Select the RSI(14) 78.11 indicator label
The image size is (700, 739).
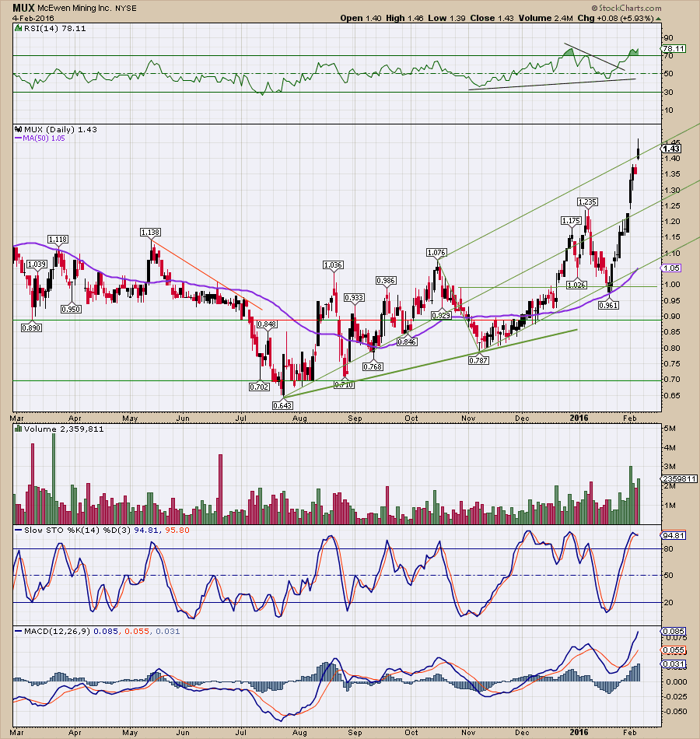click(54, 28)
